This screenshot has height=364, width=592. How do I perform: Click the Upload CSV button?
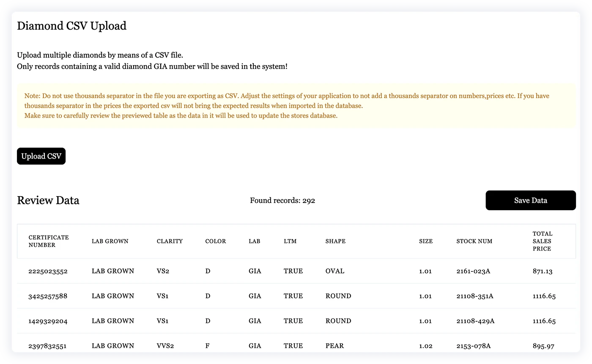point(41,156)
